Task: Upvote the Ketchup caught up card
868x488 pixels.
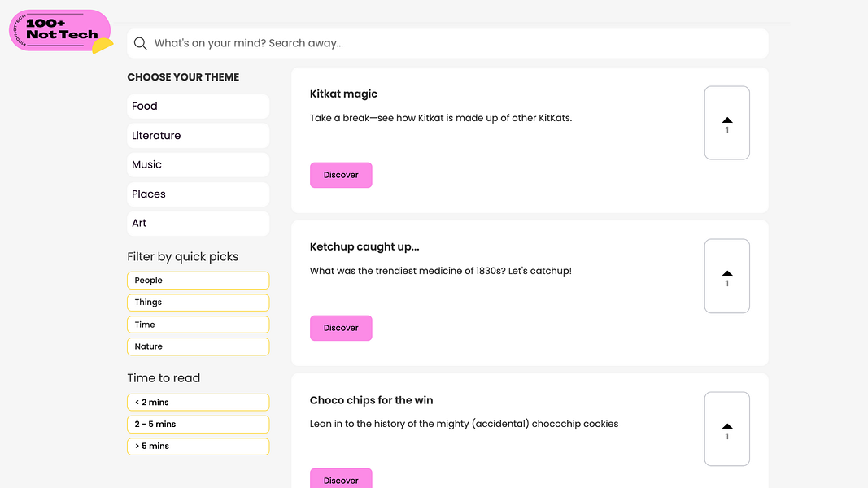Action: [726, 276]
